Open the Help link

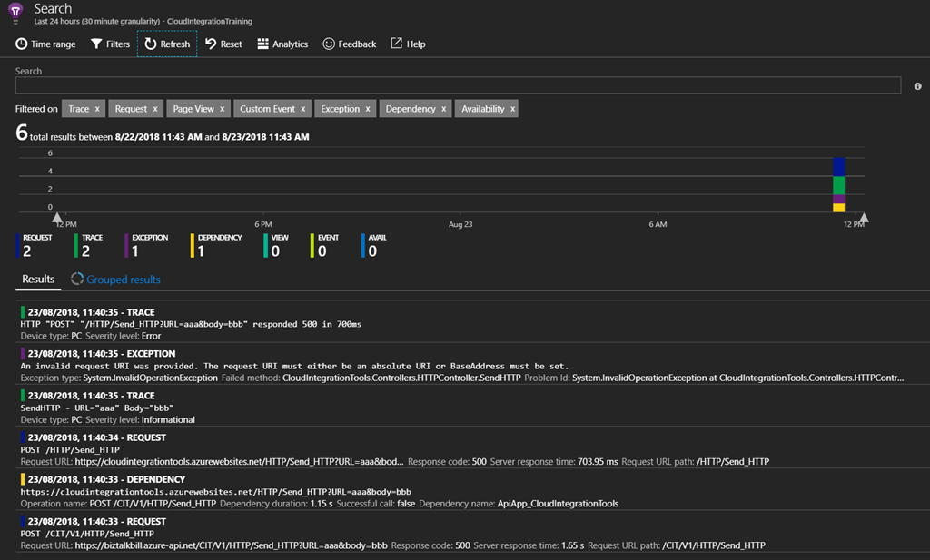point(408,44)
